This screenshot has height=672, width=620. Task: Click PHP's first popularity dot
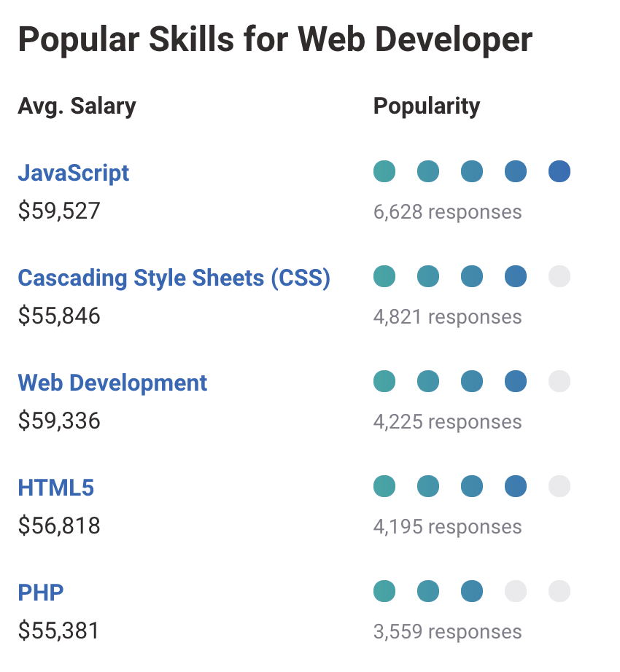point(384,590)
